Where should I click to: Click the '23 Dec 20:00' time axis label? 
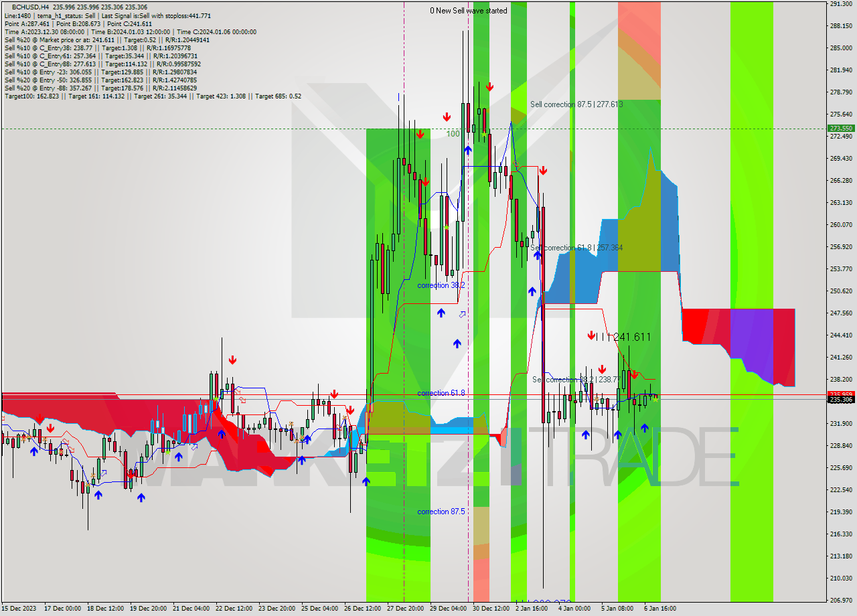277,609
